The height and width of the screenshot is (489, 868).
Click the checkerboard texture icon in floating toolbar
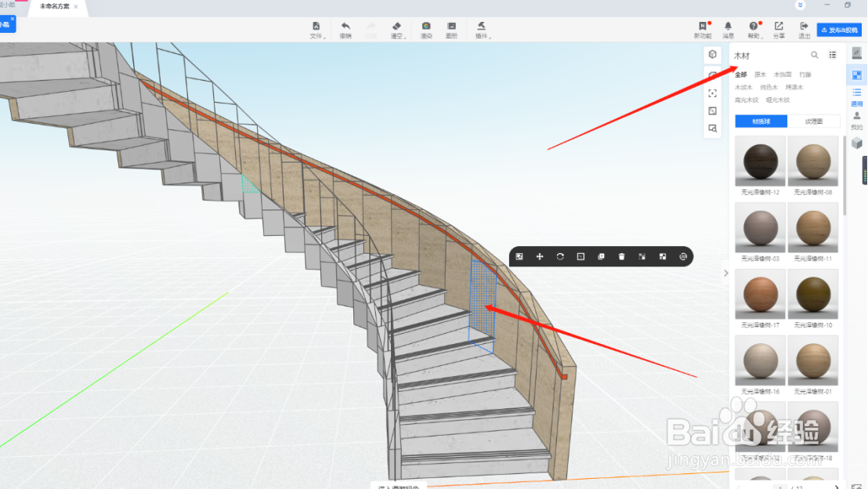(663, 256)
